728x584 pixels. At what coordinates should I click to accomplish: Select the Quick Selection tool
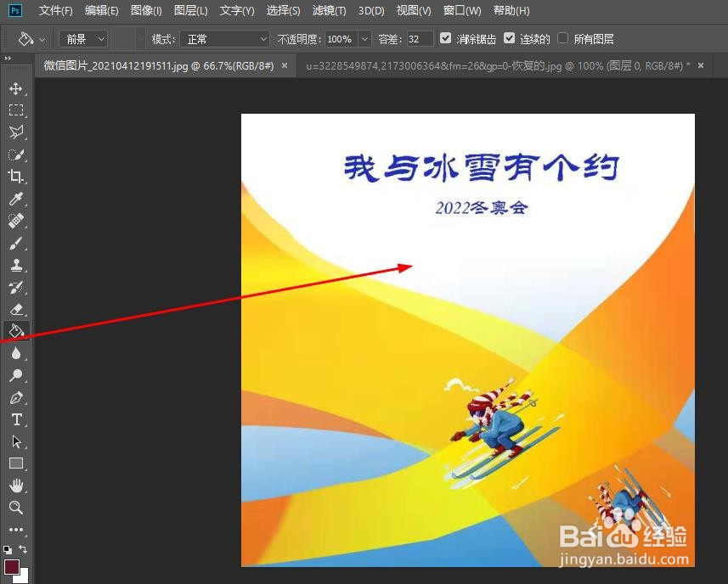(16, 154)
